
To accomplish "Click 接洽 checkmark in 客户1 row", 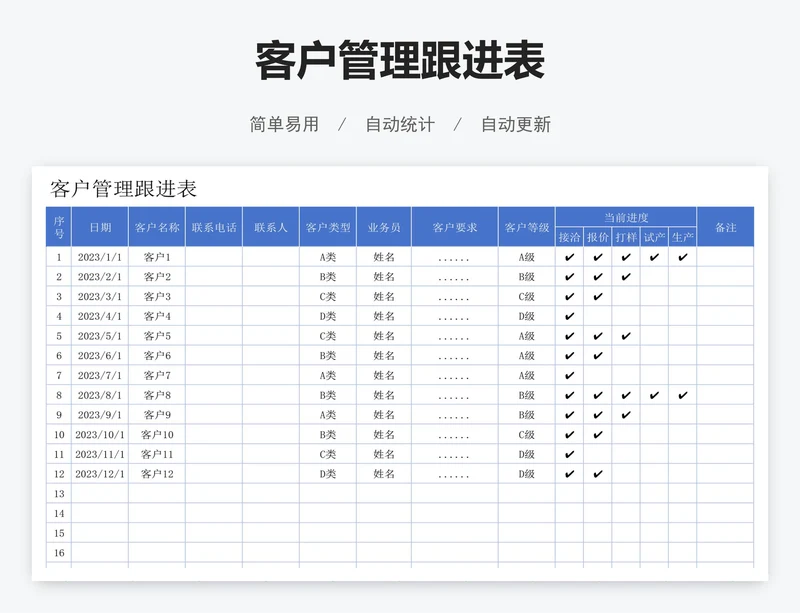I will pos(569,257).
